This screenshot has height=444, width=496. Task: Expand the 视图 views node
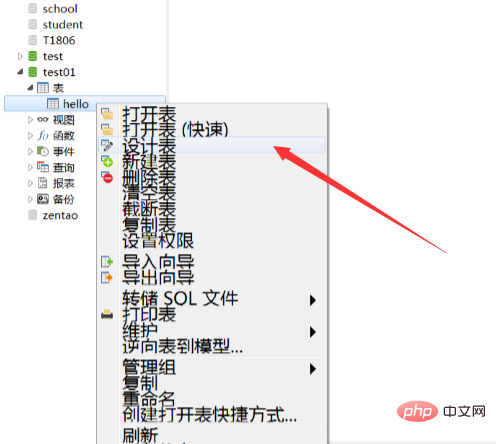point(30,120)
